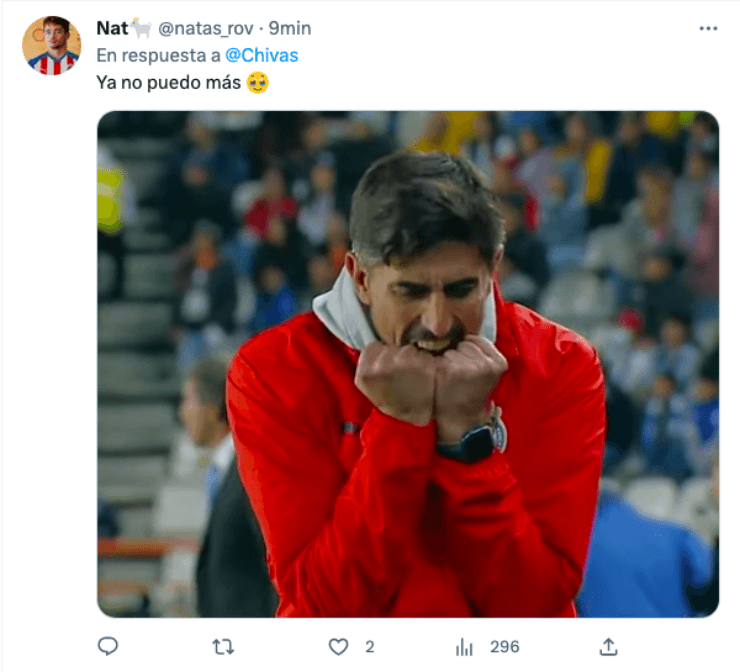Like the tweet with the heart icon
This screenshot has height=672, width=740.
[x=340, y=647]
